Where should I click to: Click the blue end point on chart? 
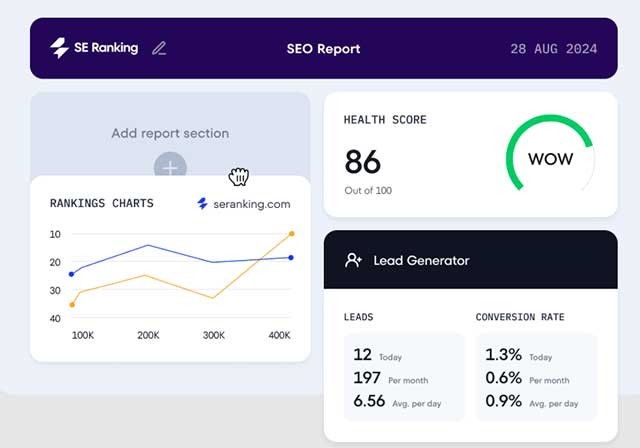(291, 258)
